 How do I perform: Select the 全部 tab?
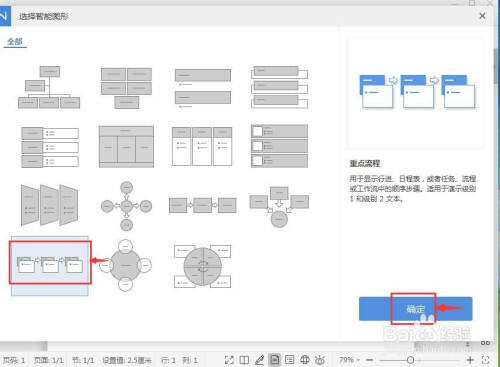pos(15,42)
